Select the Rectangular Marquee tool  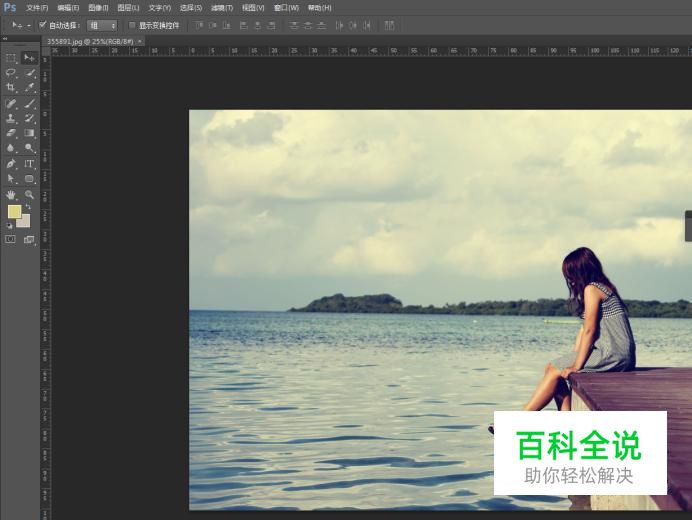click(11, 58)
